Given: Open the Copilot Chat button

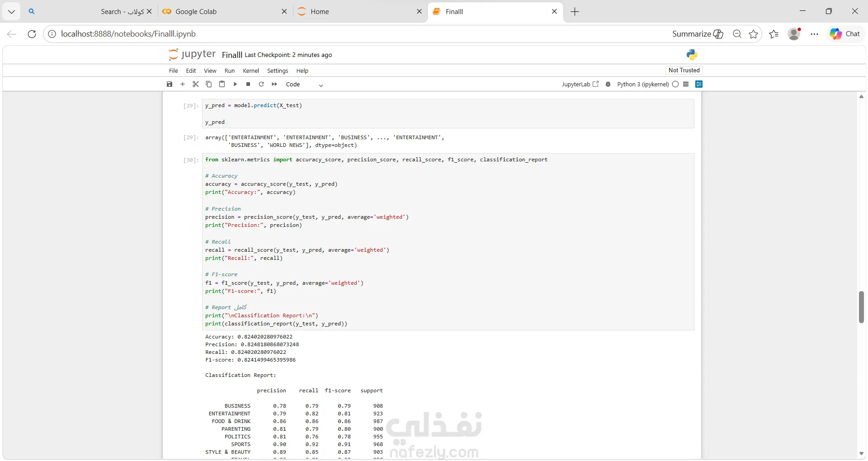Looking at the screenshot, I should 845,34.
